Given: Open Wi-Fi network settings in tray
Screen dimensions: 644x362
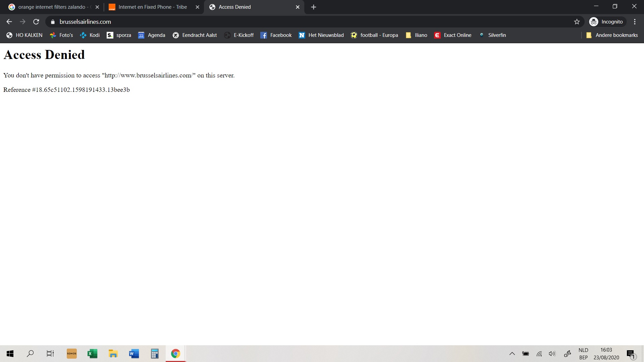Looking at the screenshot, I should 539,354.
